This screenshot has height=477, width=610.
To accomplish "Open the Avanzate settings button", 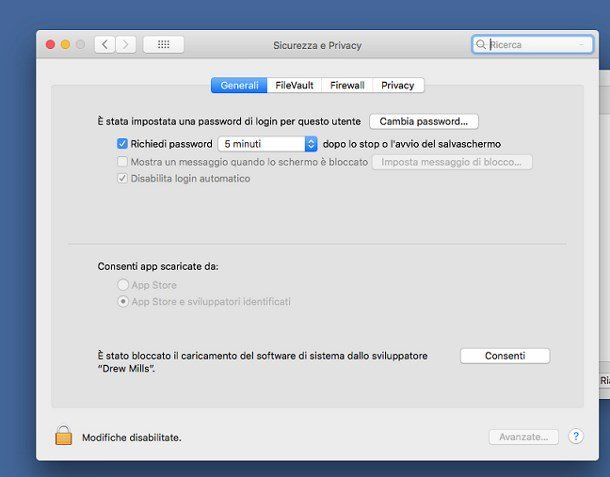I will (524, 437).
